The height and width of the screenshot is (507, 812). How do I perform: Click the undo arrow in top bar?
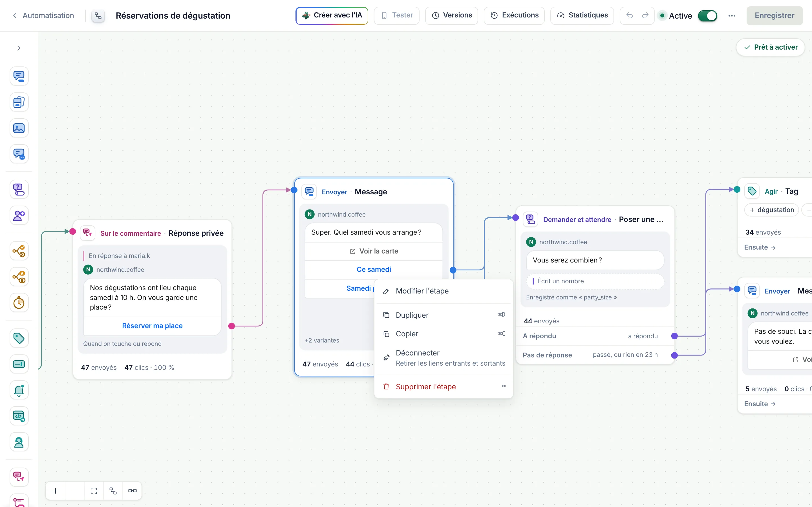pos(630,15)
